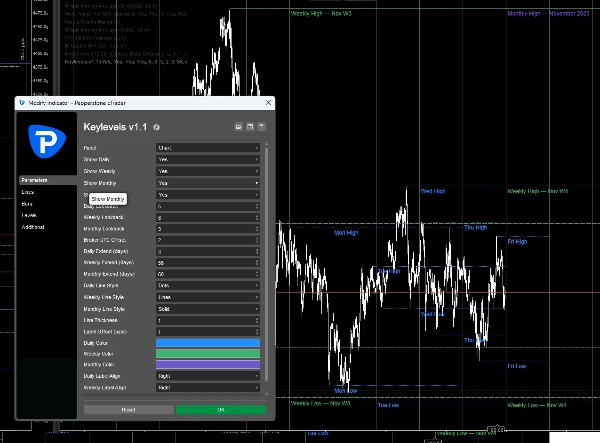Open the green Weekly Color swatch
600x443 pixels.
(x=208, y=353)
